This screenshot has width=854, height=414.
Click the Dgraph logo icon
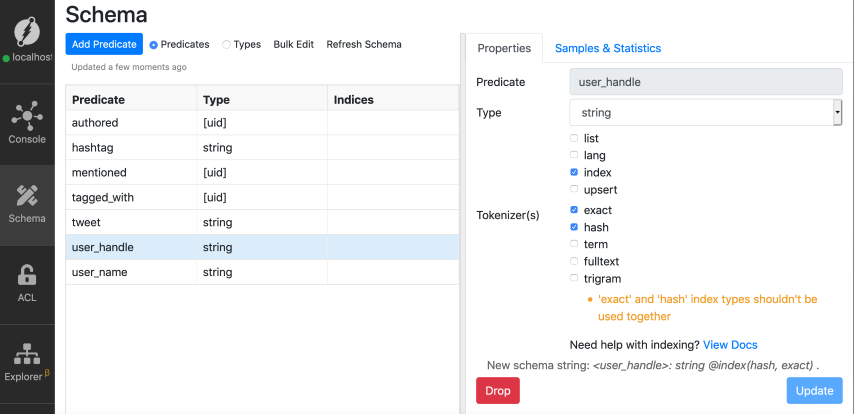pyautogui.click(x=27, y=30)
